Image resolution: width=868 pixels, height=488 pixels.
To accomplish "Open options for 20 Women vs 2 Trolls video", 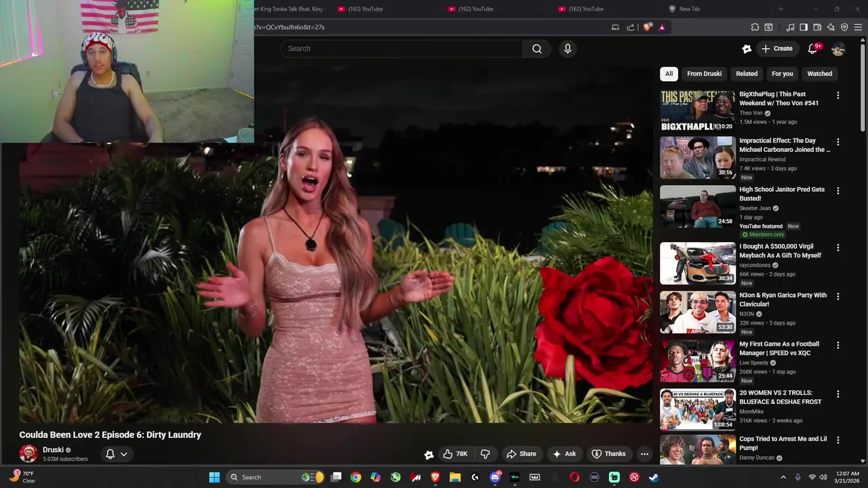I will click(x=838, y=394).
